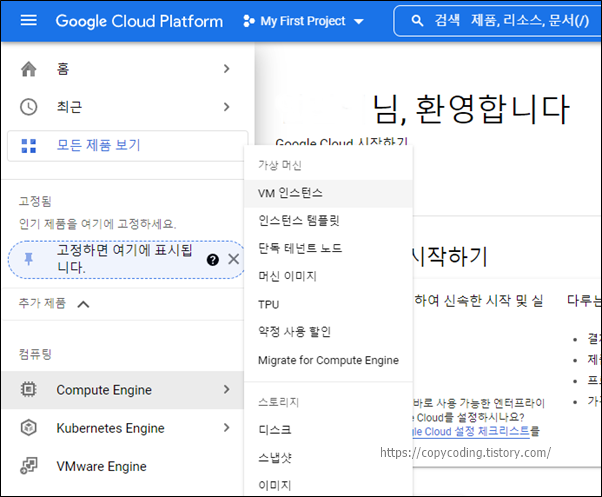Image resolution: width=602 pixels, height=497 pixels.
Task: Open Compute Engine in sidebar
Action: click(123, 390)
